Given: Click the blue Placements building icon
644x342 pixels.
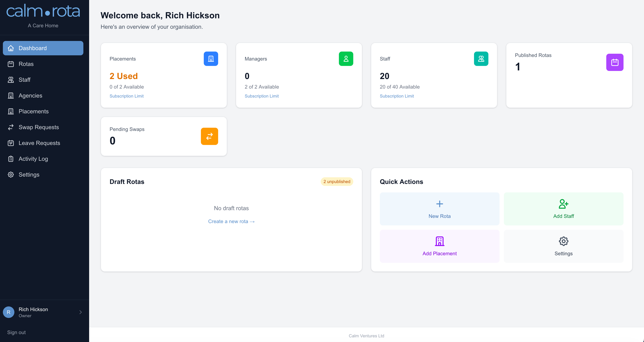Looking at the screenshot, I should click(x=211, y=59).
